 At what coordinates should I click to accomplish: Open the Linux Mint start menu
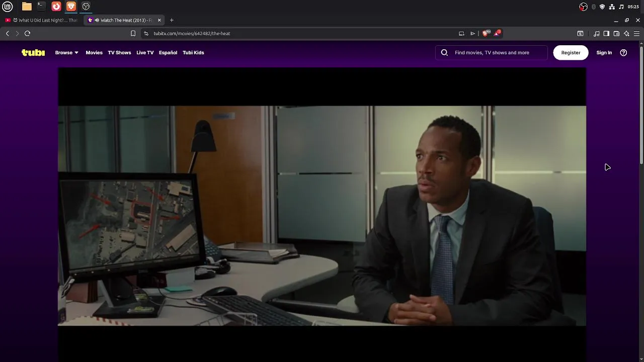[x=8, y=7]
